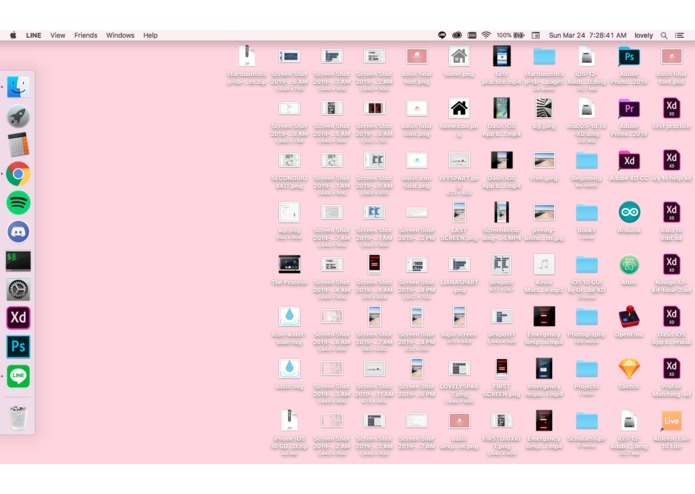Viewport: 695px width, 494px height.
Task: Select the iOS 10 GUI XD folder
Action: 586,265
